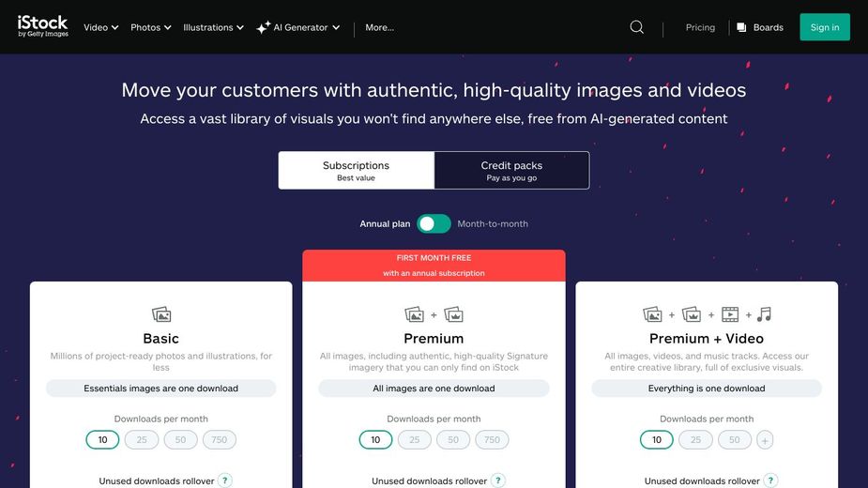Click the Sign in button
Viewport: 868px width, 488px height.
[x=824, y=27]
